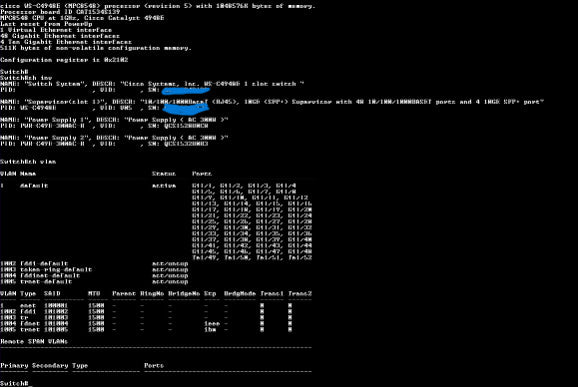Viewport: 578px width, 387px height.
Task: Click the 'Switch#sh vlan' command line
Action: click(x=28, y=162)
